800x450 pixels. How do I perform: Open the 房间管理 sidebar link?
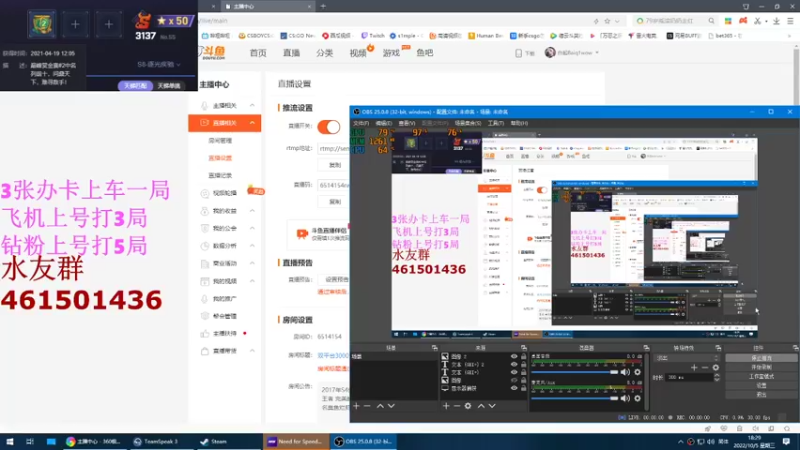[220, 140]
